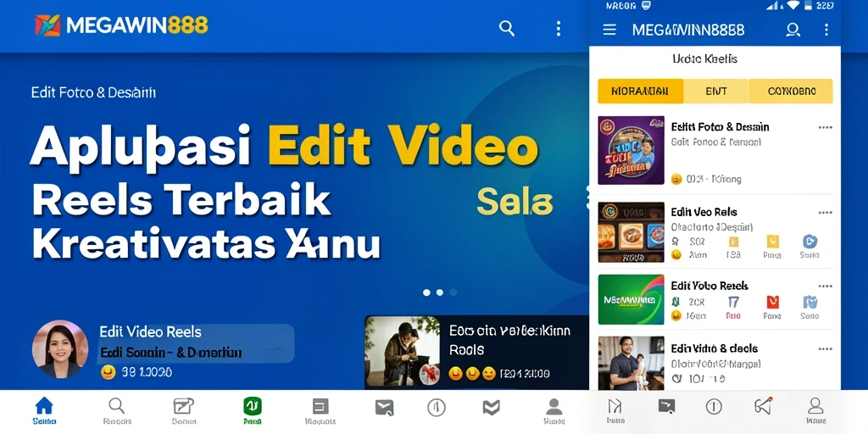This screenshot has width=868, height=434.
Task: Click the MEGAWINN8888 title in the phone header
Action: (x=688, y=30)
